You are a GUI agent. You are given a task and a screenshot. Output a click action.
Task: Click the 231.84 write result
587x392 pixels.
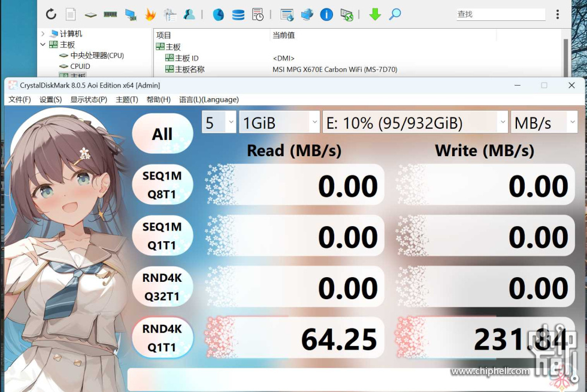pos(486,338)
